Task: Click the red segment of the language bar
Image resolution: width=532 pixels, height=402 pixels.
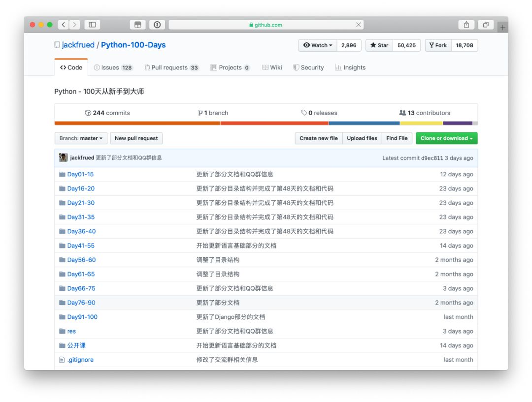Action: point(274,123)
